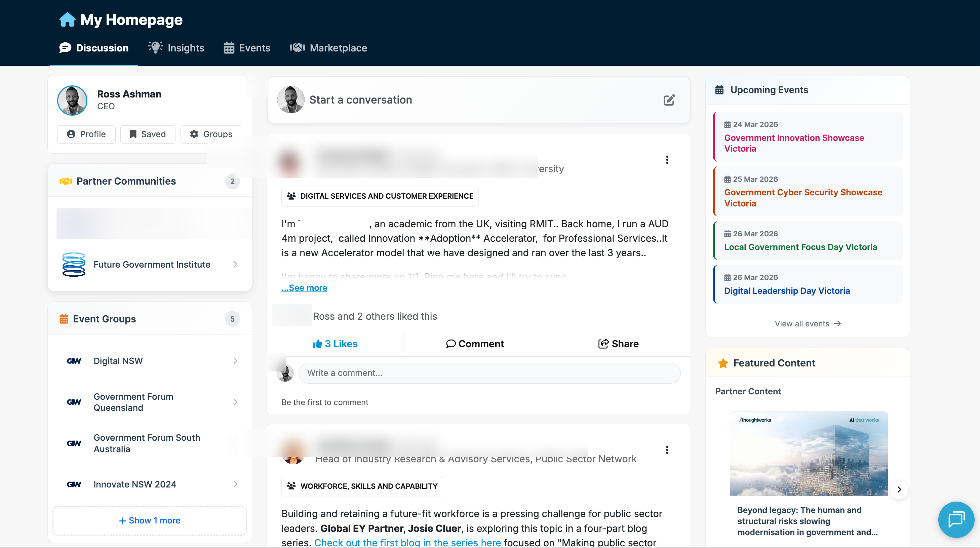The height and width of the screenshot is (548, 980).
Task: Click the Partner Communities handshake icon
Action: 66,181
